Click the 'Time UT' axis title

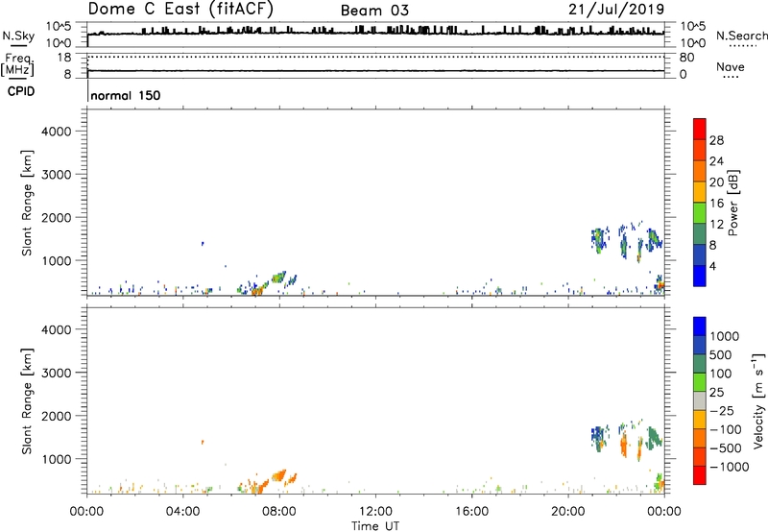coord(375,526)
